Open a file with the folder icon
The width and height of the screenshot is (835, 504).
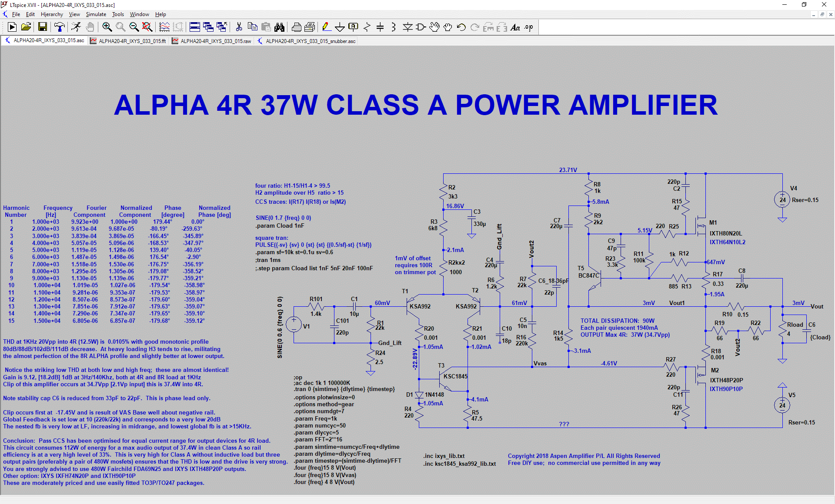click(26, 27)
